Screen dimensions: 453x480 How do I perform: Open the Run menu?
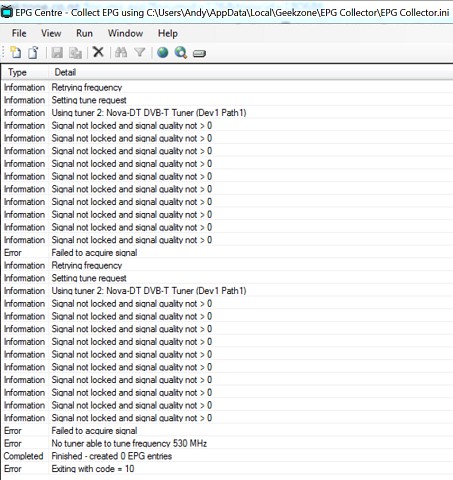[84, 33]
